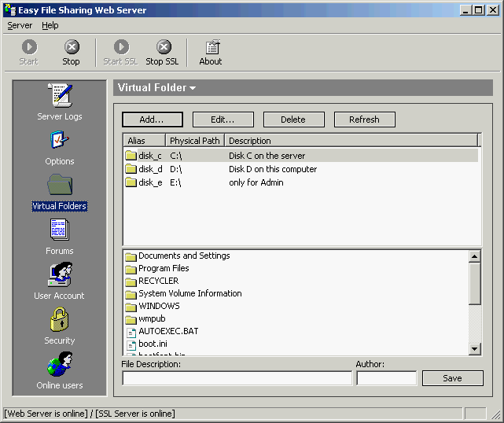The width and height of the screenshot is (504, 423).
Task: Click the 'System Volume Information' name
Action: click(x=190, y=294)
